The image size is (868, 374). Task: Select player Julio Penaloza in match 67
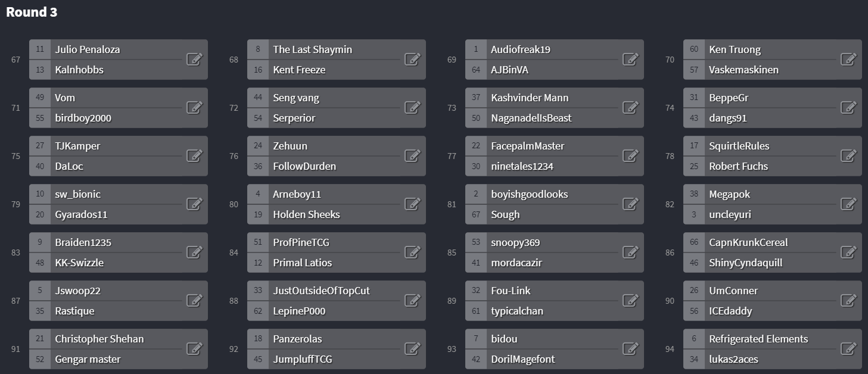tap(87, 49)
